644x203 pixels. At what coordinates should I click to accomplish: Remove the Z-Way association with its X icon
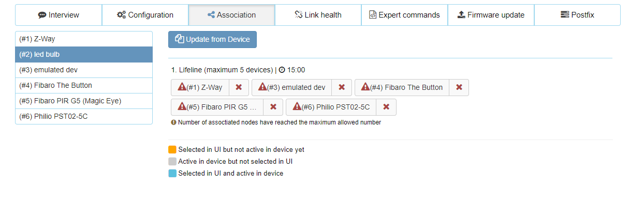click(239, 87)
